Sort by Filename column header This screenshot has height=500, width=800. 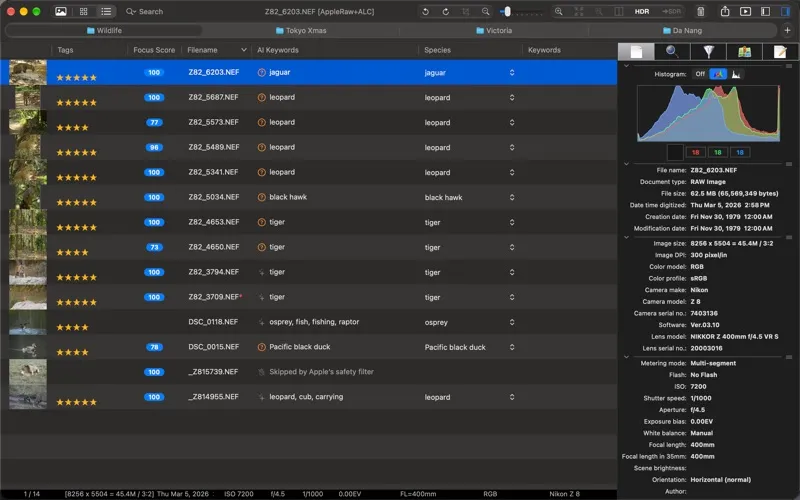coord(216,50)
